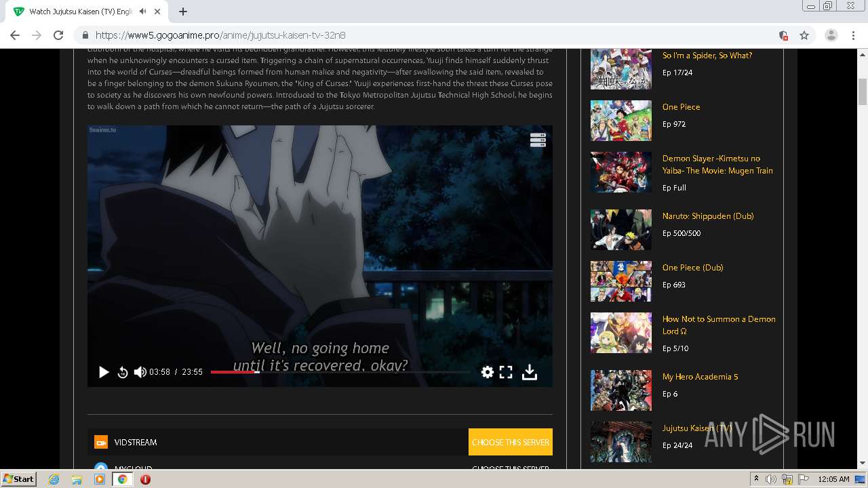Open Naruto: Shippuden (Dub) link
The image size is (868, 488).
pyautogui.click(x=708, y=216)
